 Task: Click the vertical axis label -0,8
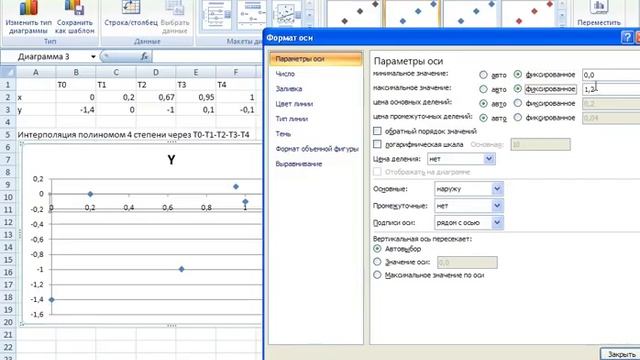pyautogui.click(x=37, y=254)
